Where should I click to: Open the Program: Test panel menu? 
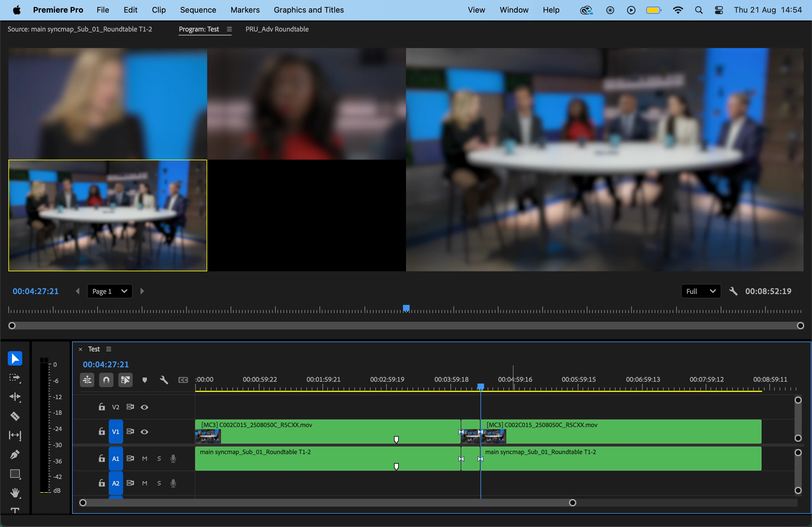point(229,29)
